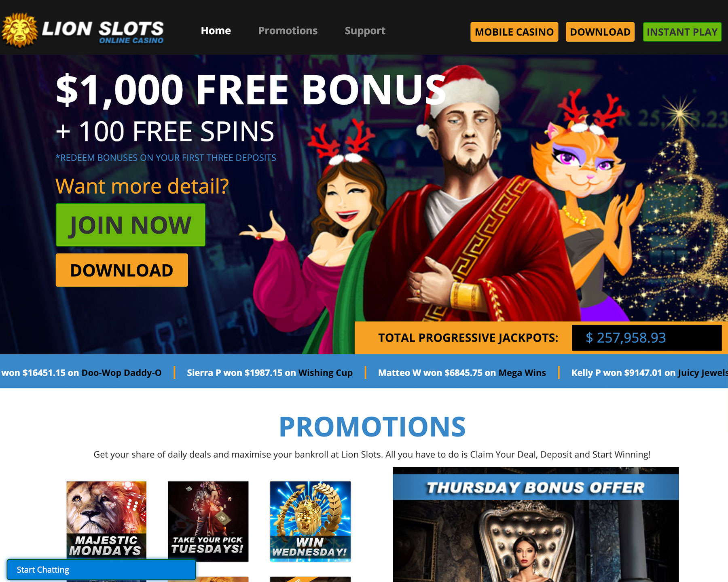Launch Instant Play from the header
The image size is (728, 582).
[682, 32]
